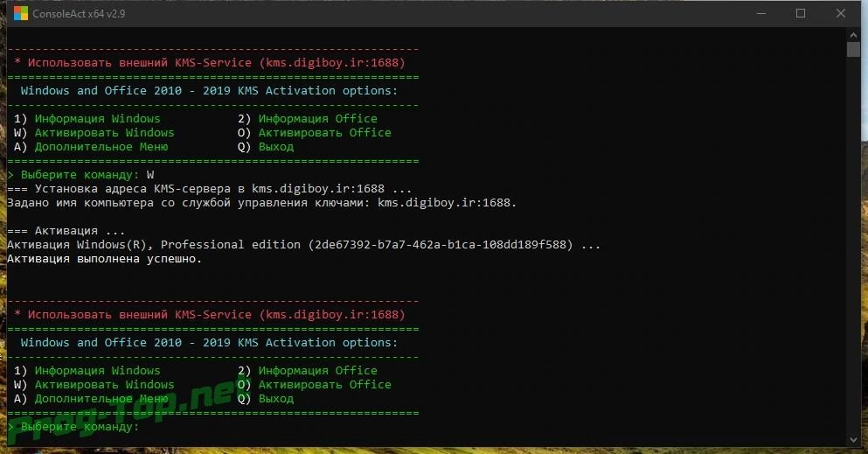
Task: Click 'Информация Windows' in the first menu block
Action: click(97, 118)
